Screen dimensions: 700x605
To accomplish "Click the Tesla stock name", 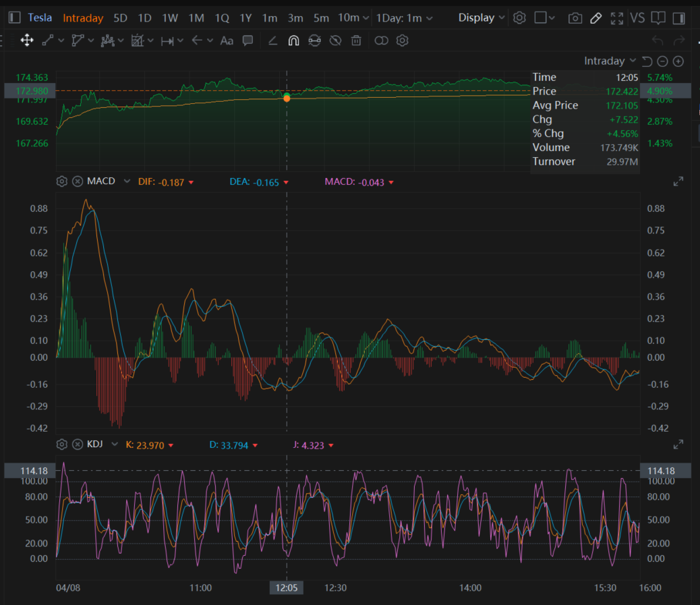I will (x=40, y=18).
